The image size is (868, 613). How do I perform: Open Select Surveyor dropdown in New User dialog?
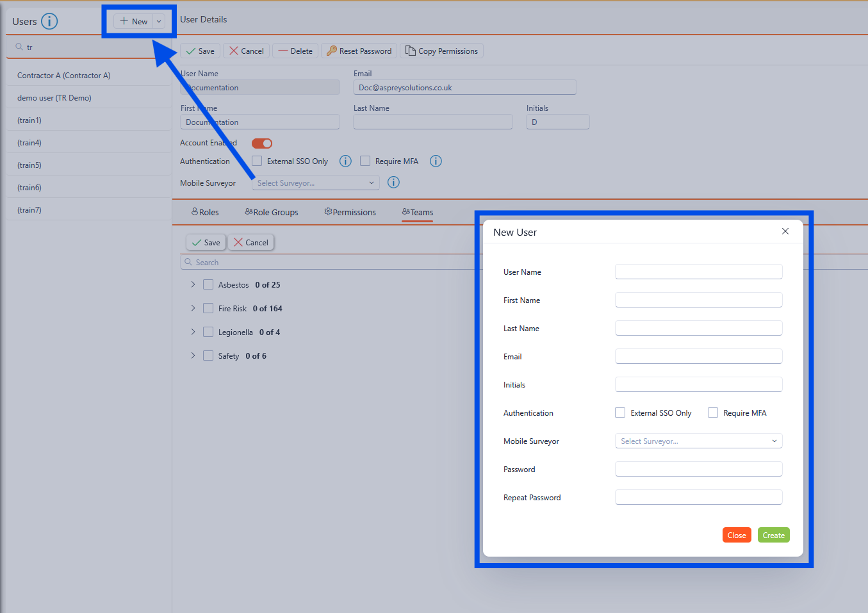698,441
